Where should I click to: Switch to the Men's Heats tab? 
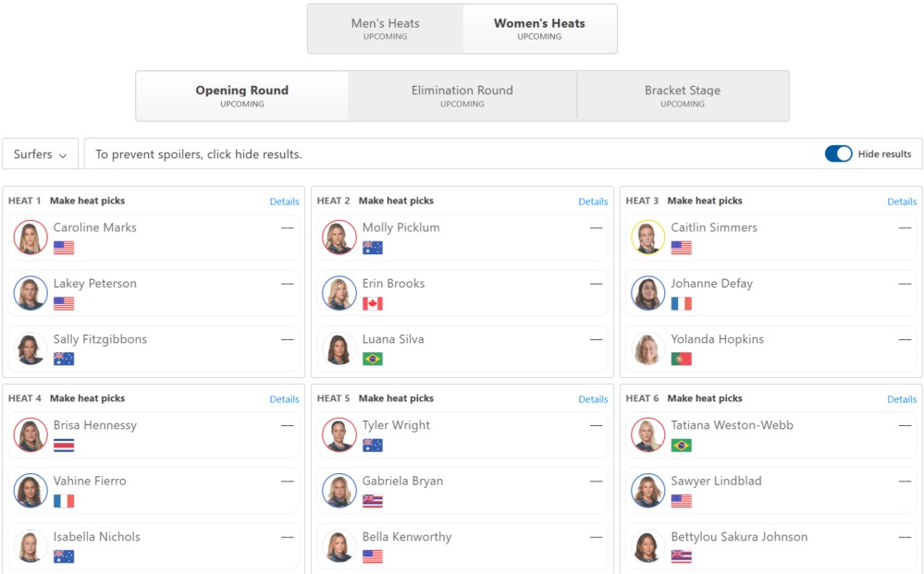(386, 29)
